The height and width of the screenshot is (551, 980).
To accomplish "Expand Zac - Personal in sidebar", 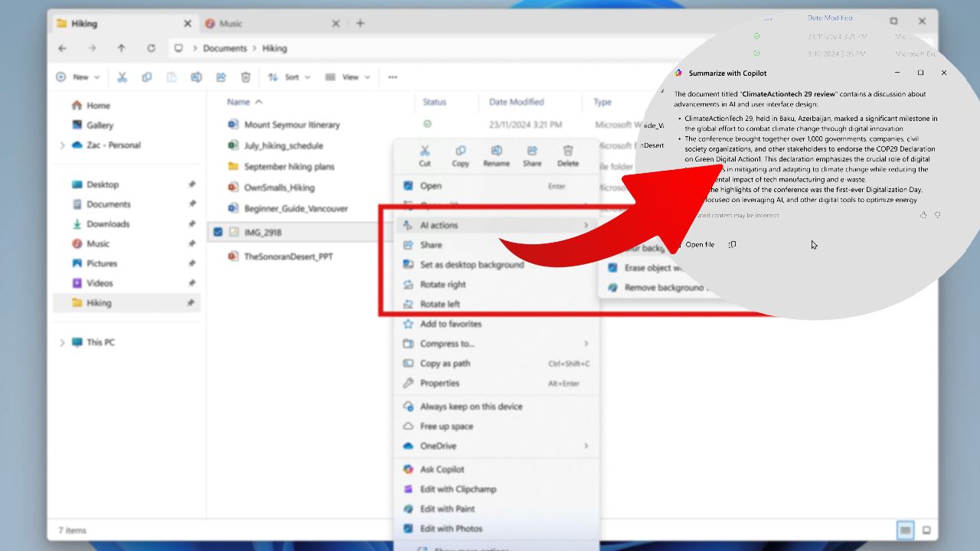I will pos(62,145).
